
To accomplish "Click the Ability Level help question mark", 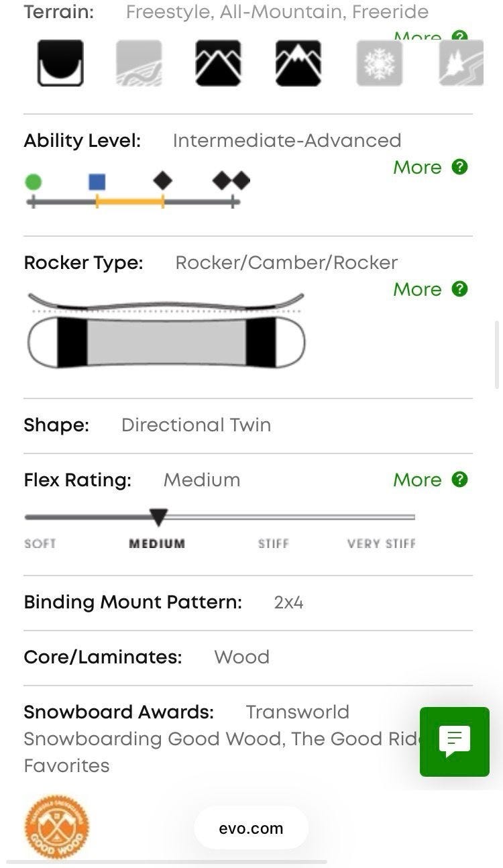I will point(459,167).
